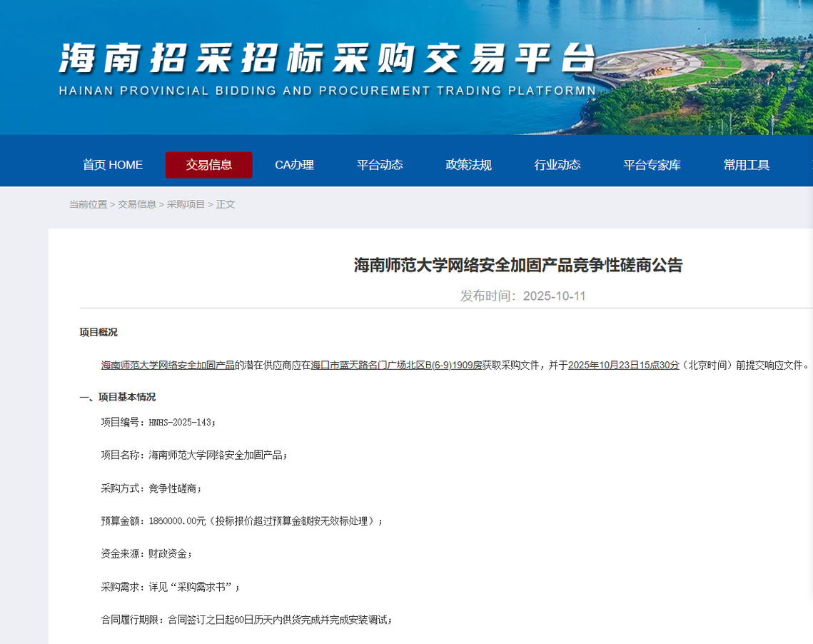Go to 首页 HOME in navigation bar

click(x=113, y=165)
